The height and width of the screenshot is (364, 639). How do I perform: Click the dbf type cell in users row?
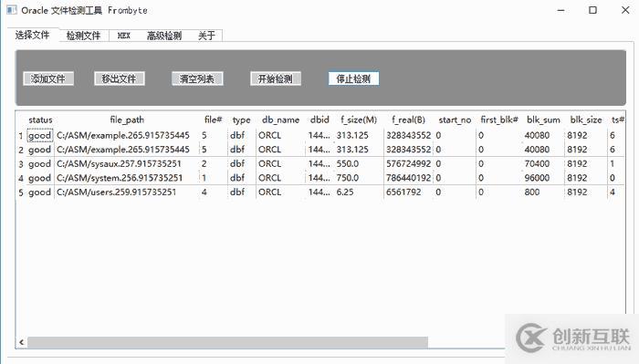[x=237, y=192]
